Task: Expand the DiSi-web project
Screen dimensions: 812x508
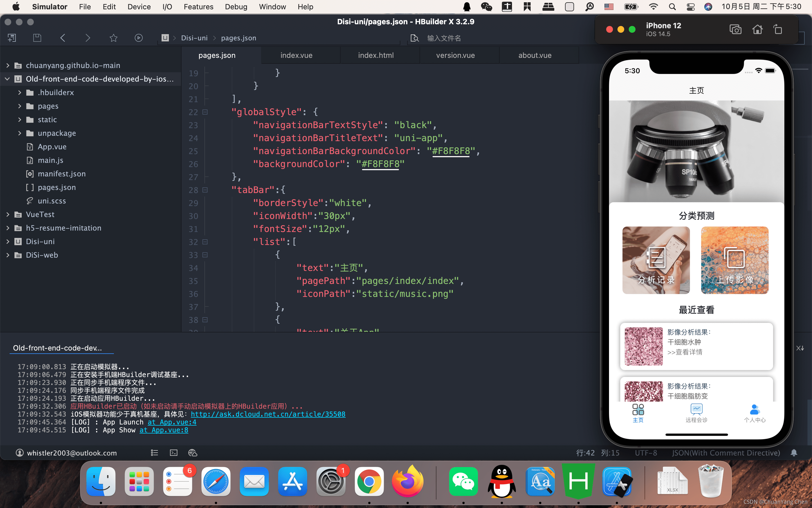Action: [8, 255]
